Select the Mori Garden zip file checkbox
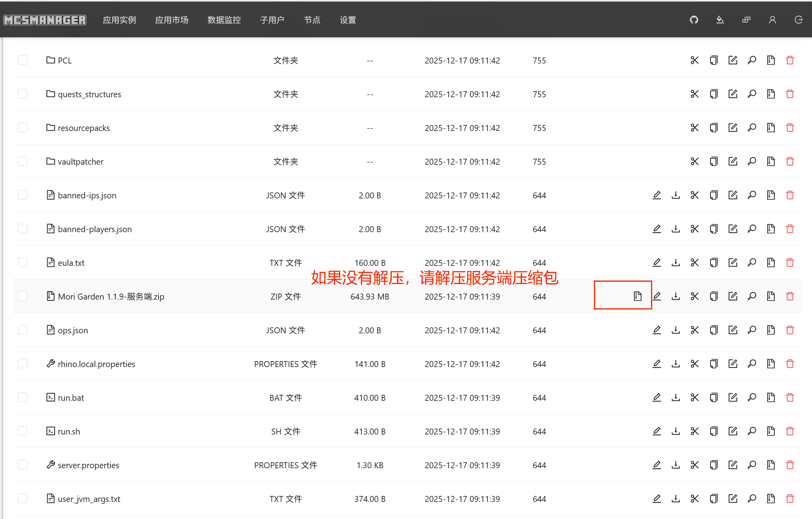812x519 pixels. click(23, 296)
